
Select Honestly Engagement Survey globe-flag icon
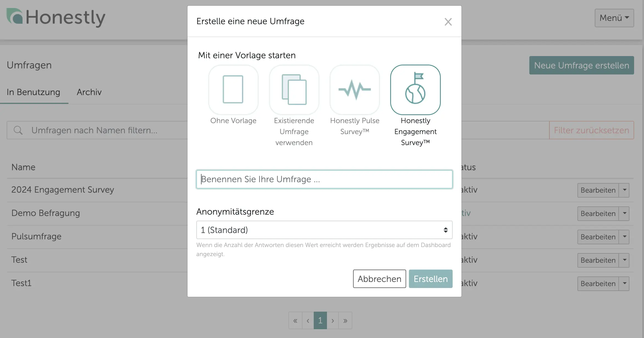click(x=415, y=90)
